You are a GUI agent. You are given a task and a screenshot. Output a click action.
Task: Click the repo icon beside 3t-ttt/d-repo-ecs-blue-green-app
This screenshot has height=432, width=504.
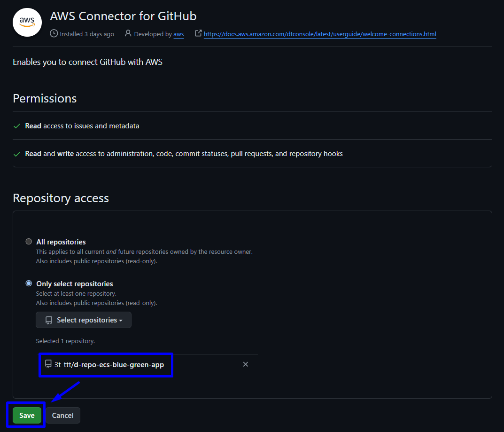(x=48, y=364)
